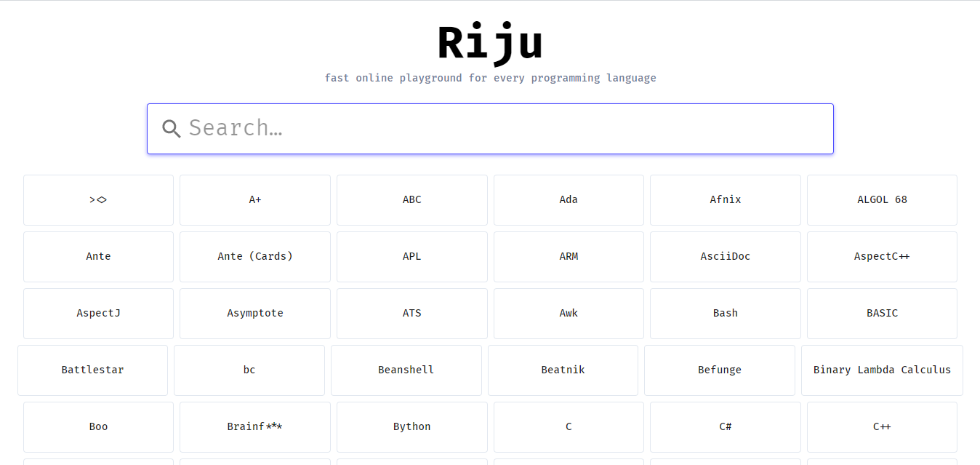
Task: Open the C# playground
Action: click(726, 427)
